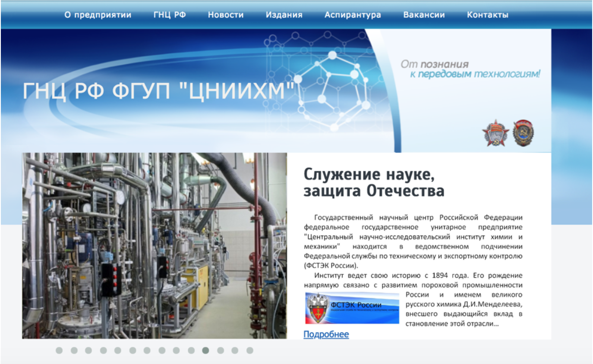This screenshot has width=593, height=364.
Task: Click the 'Служение науке, защита Отечества' heading
Action: pyautogui.click(x=374, y=183)
